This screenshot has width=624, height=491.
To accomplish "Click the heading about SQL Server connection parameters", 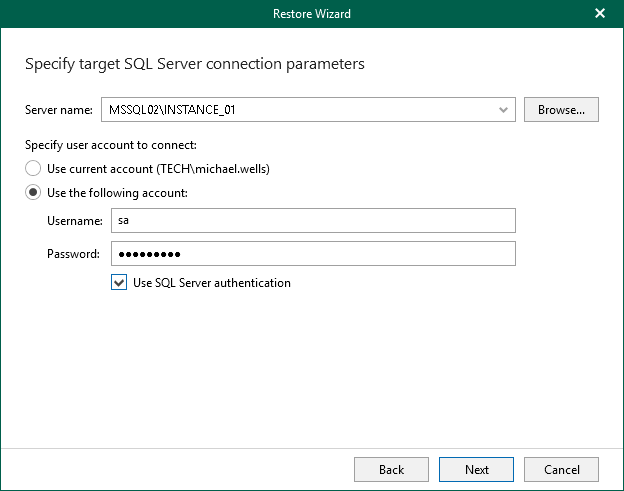I will [194, 64].
